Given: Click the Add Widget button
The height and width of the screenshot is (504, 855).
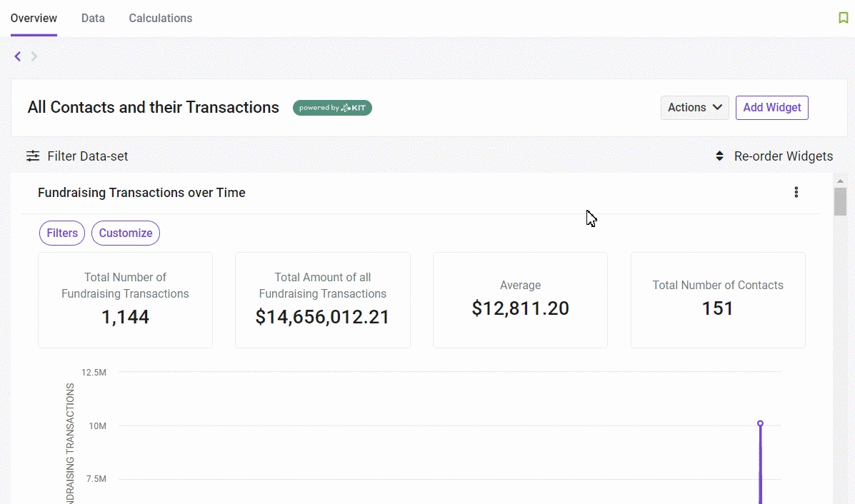Looking at the screenshot, I should tap(771, 108).
